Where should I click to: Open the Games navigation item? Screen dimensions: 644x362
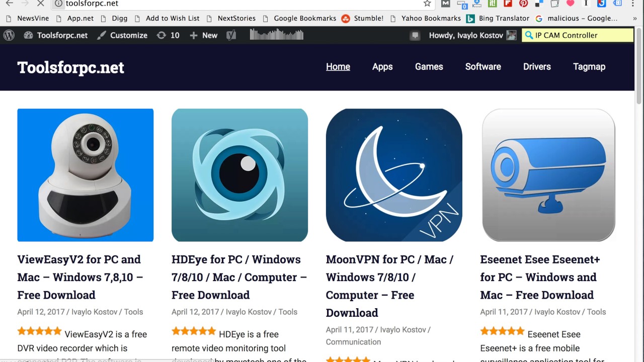[x=429, y=66]
